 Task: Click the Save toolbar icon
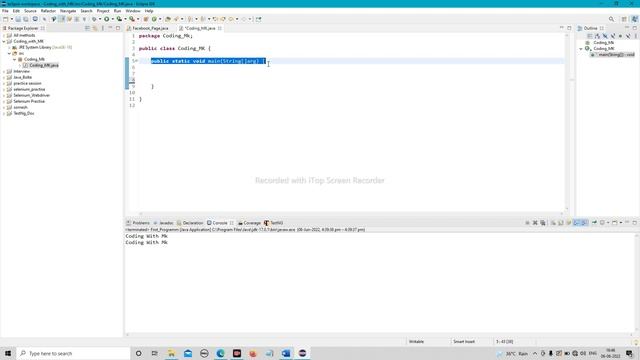(x=18, y=19)
